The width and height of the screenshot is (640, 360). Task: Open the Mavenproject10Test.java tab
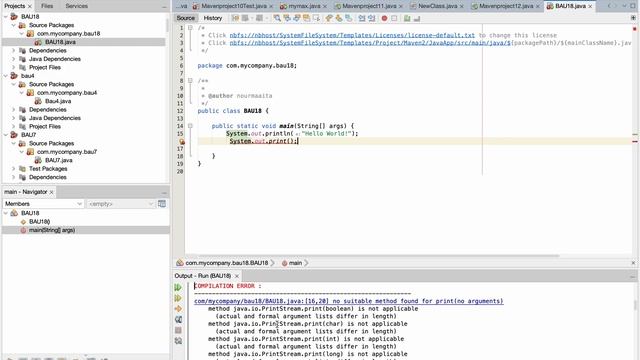pyautogui.click(x=234, y=6)
